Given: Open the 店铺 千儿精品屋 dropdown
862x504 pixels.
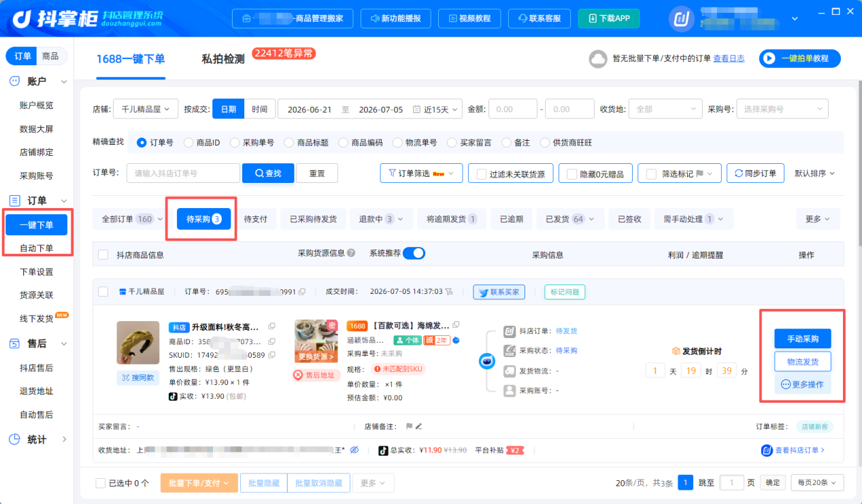Looking at the screenshot, I should click(146, 110).
